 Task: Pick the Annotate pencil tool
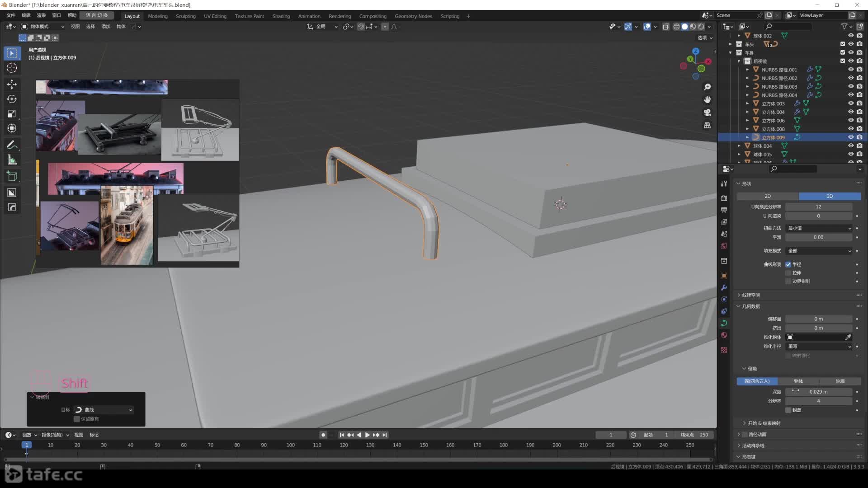click(x=12, y=145)
